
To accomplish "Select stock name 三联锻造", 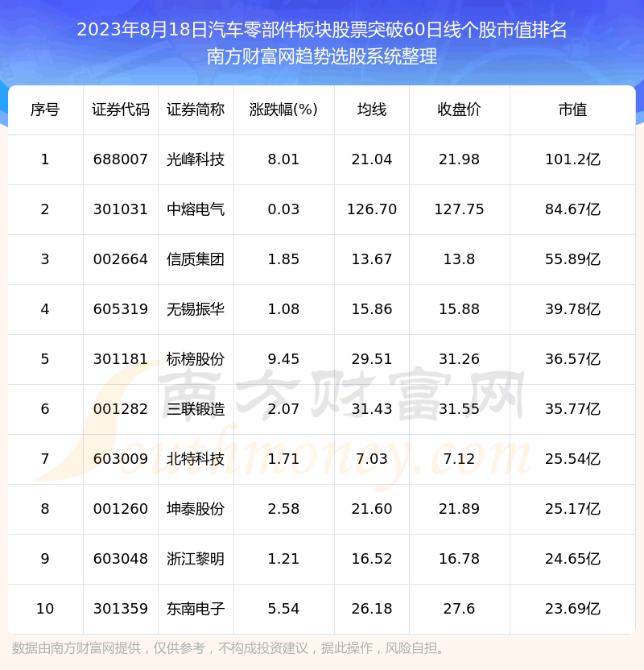I will click(196, 409).
